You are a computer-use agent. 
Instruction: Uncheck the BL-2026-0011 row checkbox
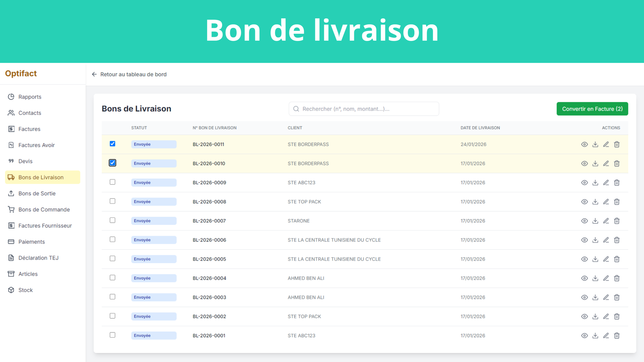(x=112, y=144)
